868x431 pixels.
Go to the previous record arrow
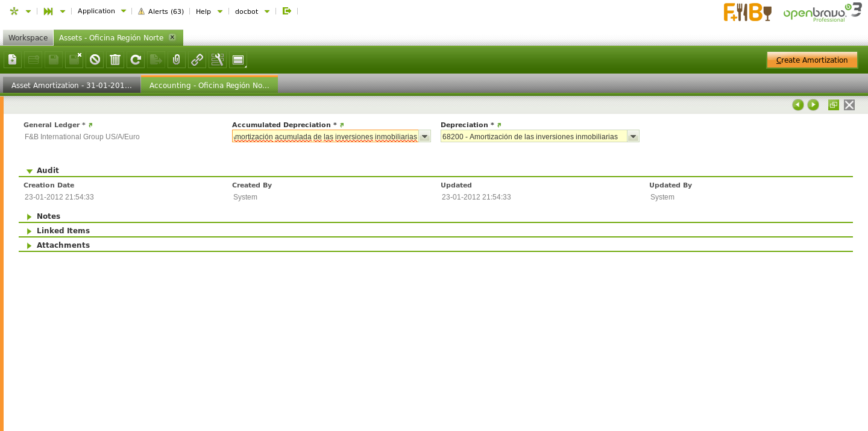coord(798,105)
